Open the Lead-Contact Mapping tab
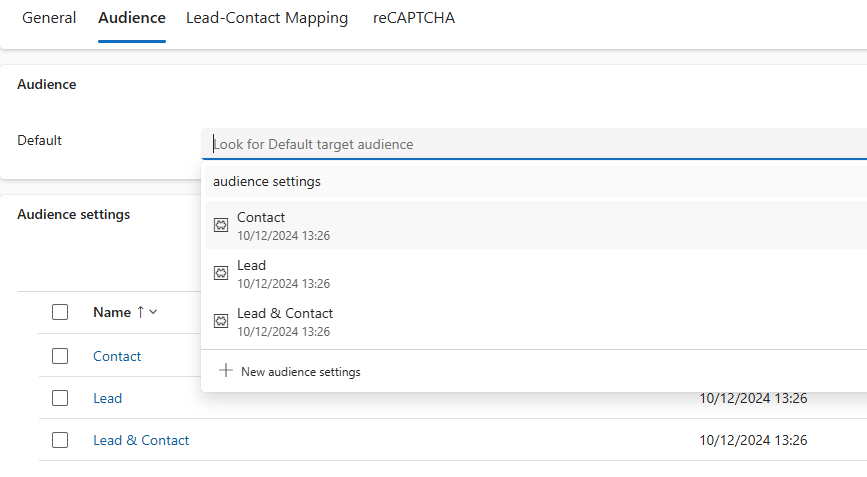Image resolution: width=867 pixels, height=477 pixels. [267, 18]
